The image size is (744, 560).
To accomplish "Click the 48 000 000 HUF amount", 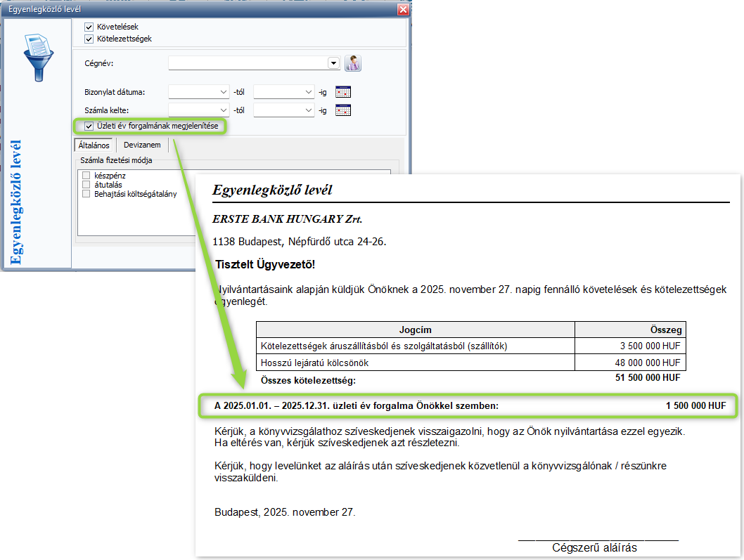I will (647, 363).
